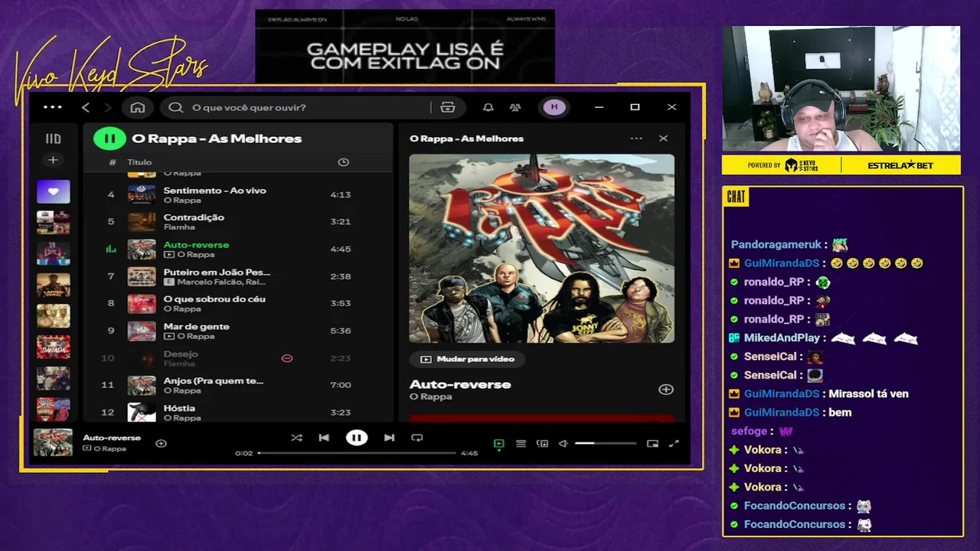Pause the O Rappa - As Melhores playlist
The image size is (980, 551).
109,139
